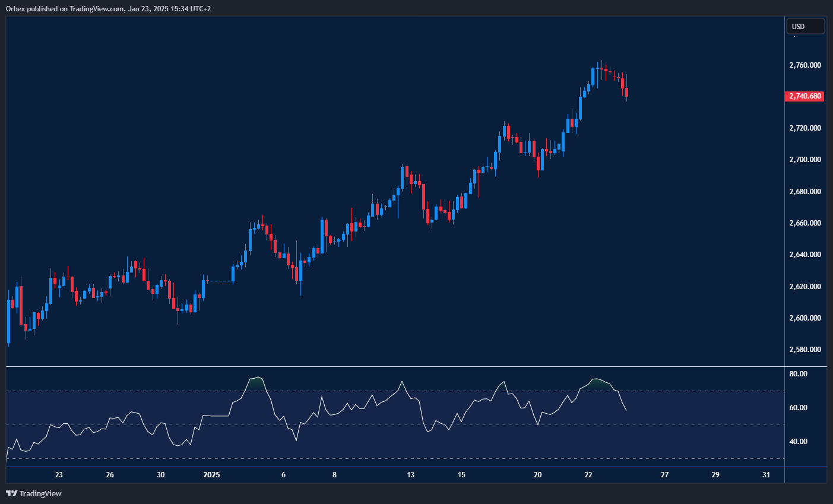Click the 2,700.000 price level label

tap(805, 159)
